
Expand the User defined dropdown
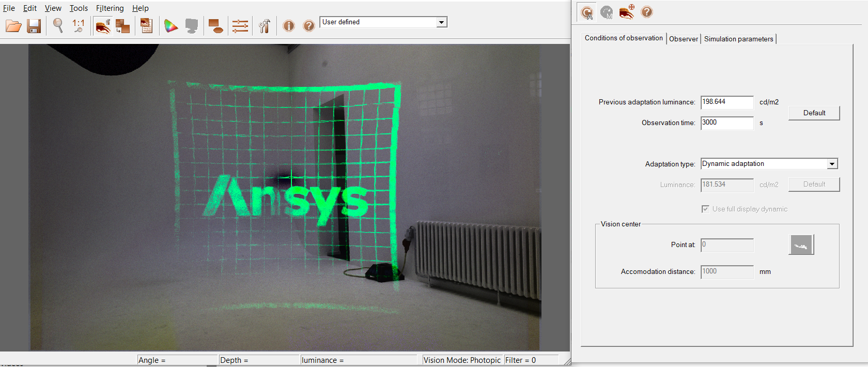tap(441, 22)
